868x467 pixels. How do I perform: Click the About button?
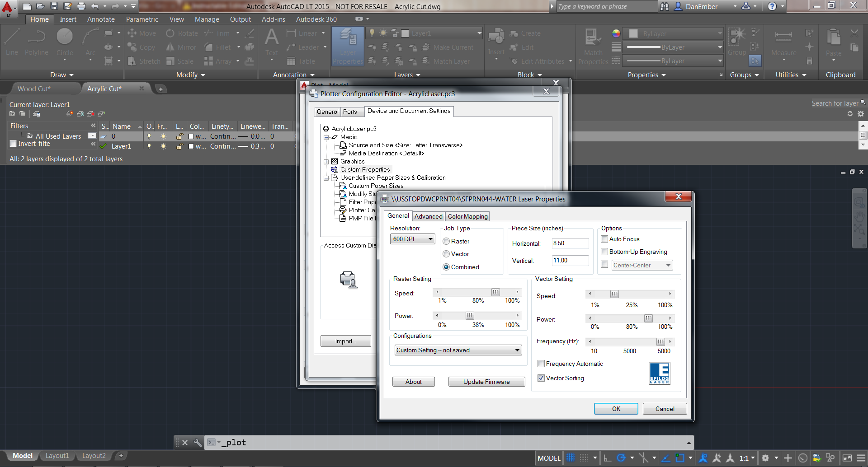[413, 382]
